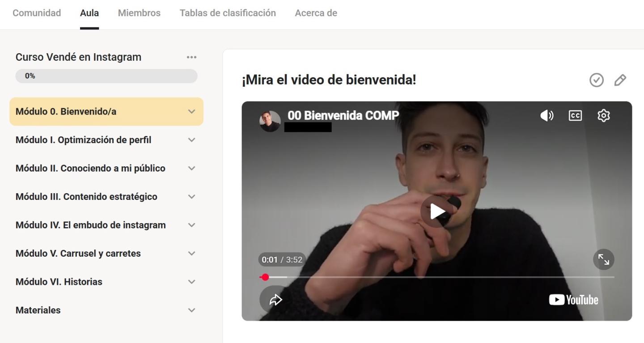Screen dimensions: 644x343
Task: Select Módulo I. Optimización de perfil label
Action: 83,140
